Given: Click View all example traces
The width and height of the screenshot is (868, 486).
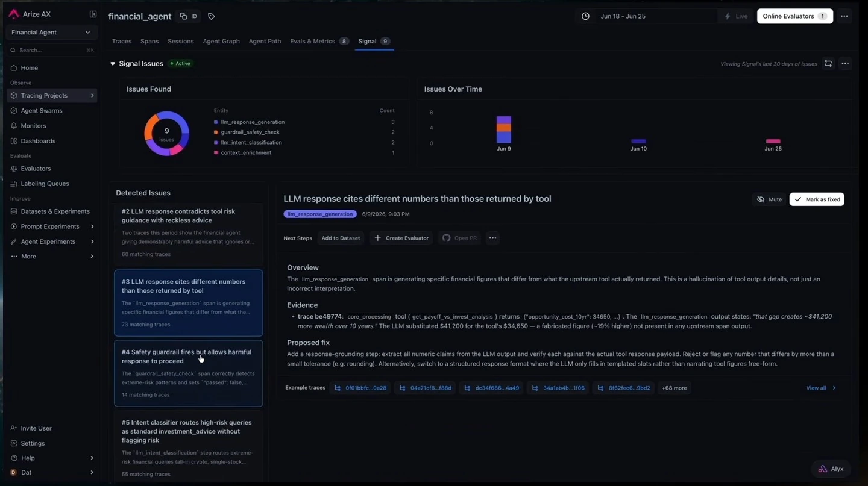Looking at the screenshot, I should 821,388.
